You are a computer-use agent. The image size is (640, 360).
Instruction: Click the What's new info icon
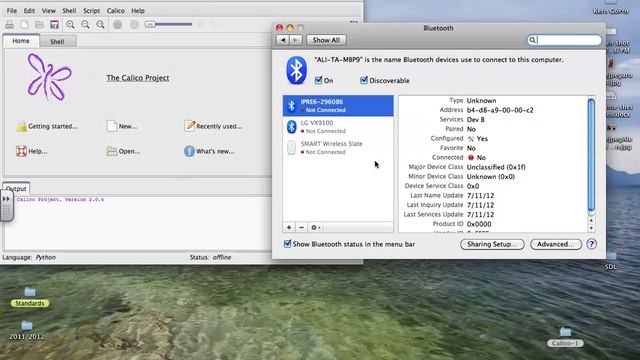(x=189, y=151)
